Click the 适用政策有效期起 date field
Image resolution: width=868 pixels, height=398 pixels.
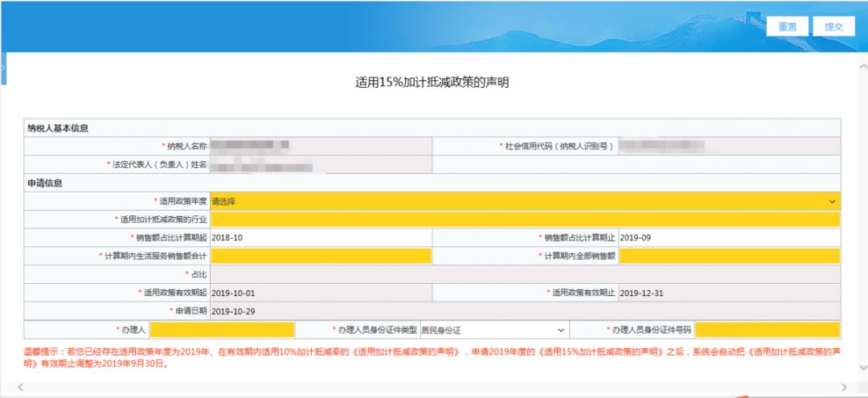pos(321,293)
